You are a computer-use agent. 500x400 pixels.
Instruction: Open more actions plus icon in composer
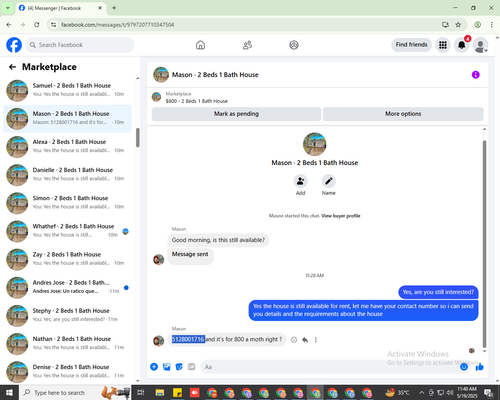point(154,367)
